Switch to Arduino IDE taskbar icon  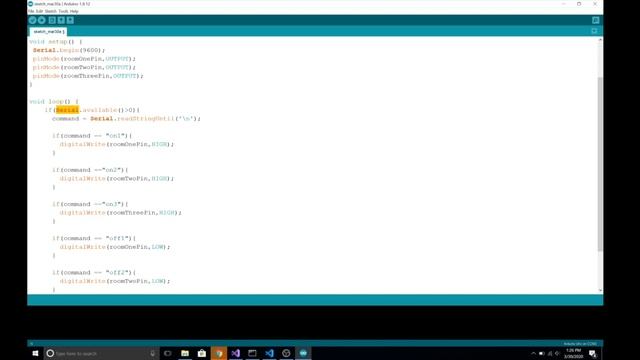point(303,353)
